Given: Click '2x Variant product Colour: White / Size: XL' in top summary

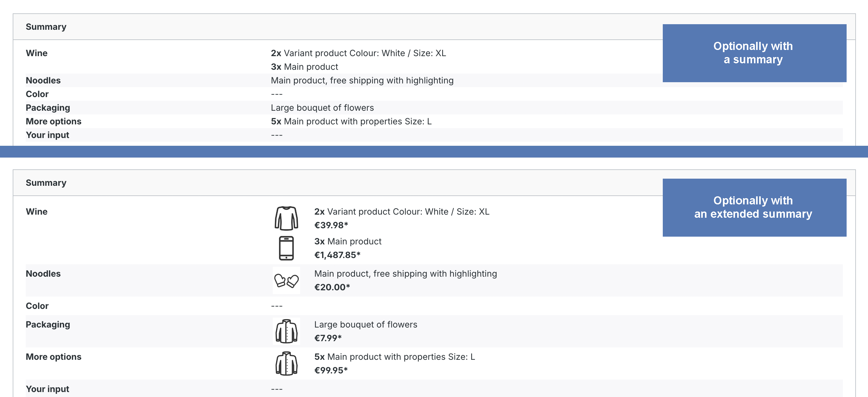Looking at the screenshot, I should click(x=358, y=53).
